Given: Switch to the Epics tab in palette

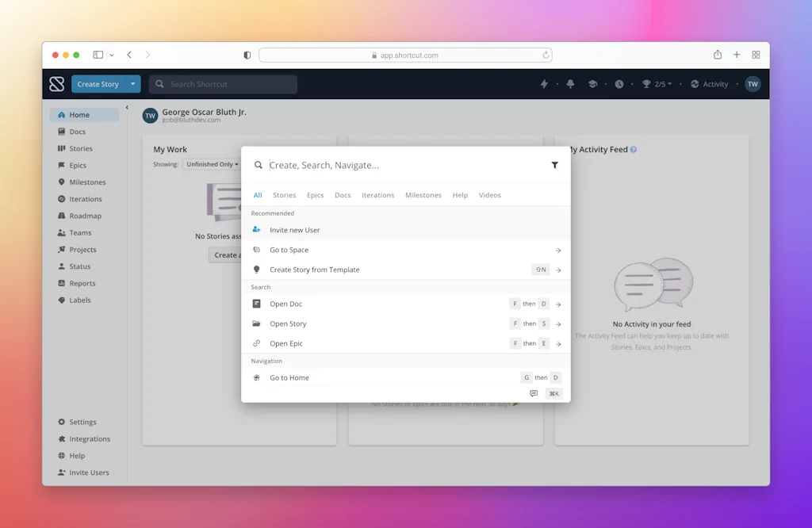Looking at the screenshot, I should click(x=315, y=195).
